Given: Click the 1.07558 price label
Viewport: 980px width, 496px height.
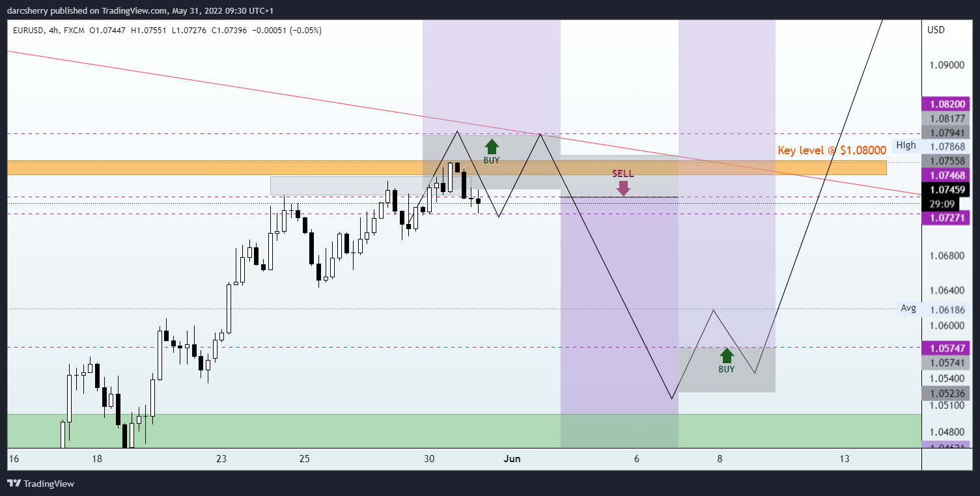Looking at the screenshot, I should click(x=946, y=161).
